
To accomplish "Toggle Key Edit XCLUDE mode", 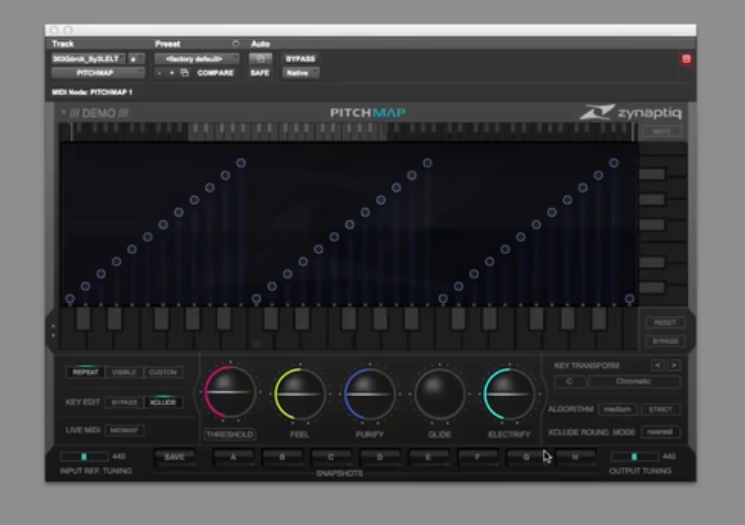I will click(x=162, y=402).
